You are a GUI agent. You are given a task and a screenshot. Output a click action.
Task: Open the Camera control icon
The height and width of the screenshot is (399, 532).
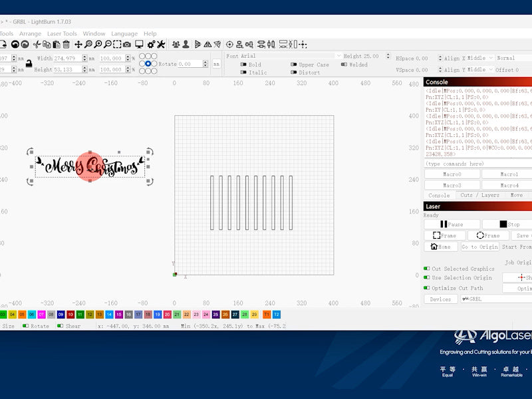pos(127,45)
